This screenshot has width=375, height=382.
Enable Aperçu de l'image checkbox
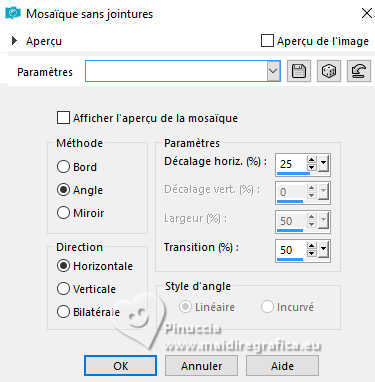(267, 41)
